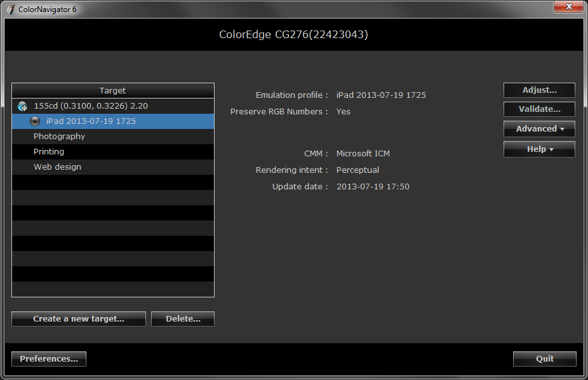588x380 pixels.
Task: Click the Rendering intent value Perceptual
Action: point(357,170)
